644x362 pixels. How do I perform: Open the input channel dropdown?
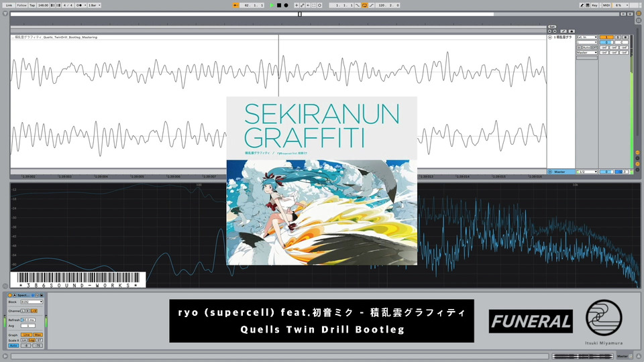pos(587,42)
